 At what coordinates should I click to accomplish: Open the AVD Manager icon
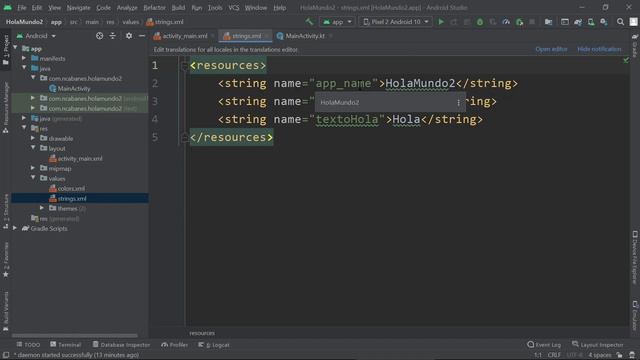tap(591, 22)
